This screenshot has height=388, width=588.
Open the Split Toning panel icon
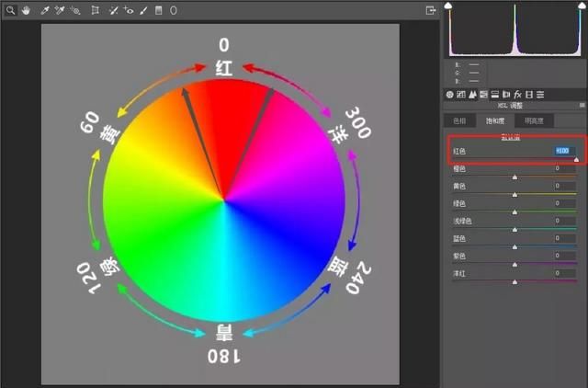tap(495, 95)
